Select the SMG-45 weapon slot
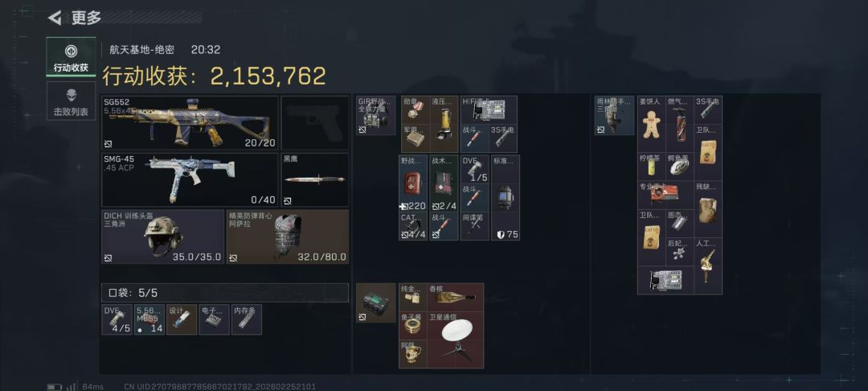Image resolution: width=868 pixels, height=391 pixels. (x=190, y=180)
